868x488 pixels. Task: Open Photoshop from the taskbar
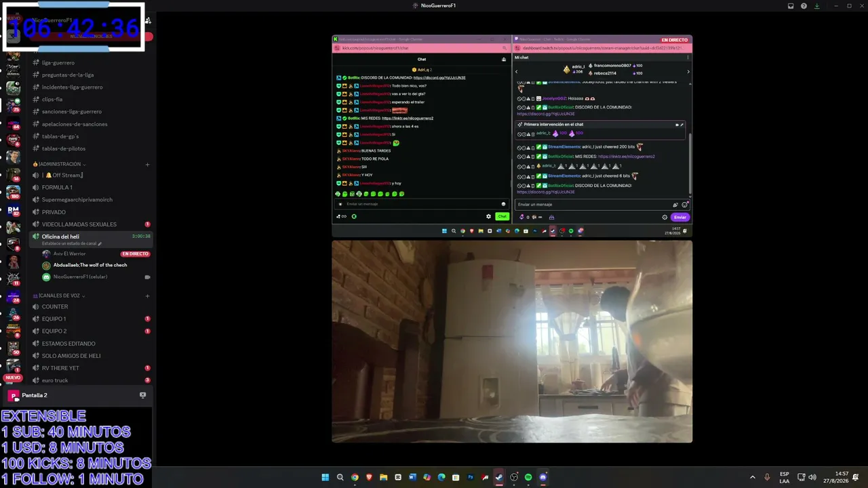click(471, 477)
